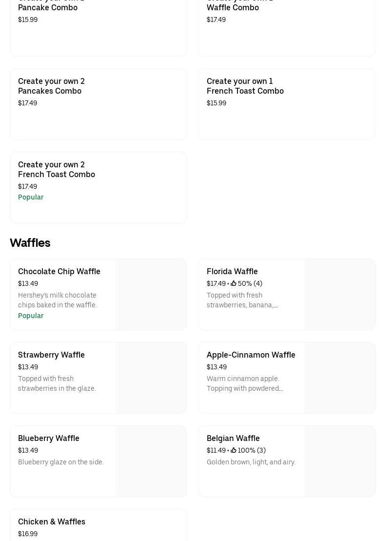Select the Strawberry Waffle menu item
Screen dimensions: 392x541
[51, 355]
